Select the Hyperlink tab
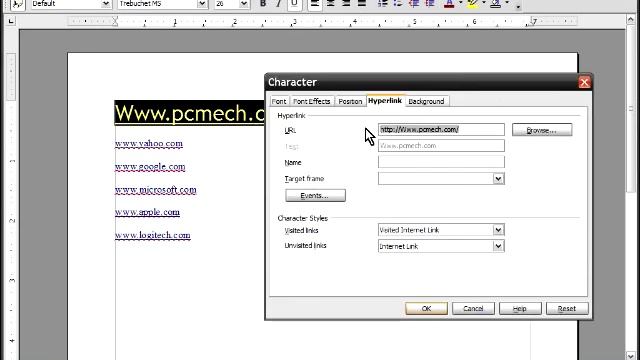 click(385, 100)
